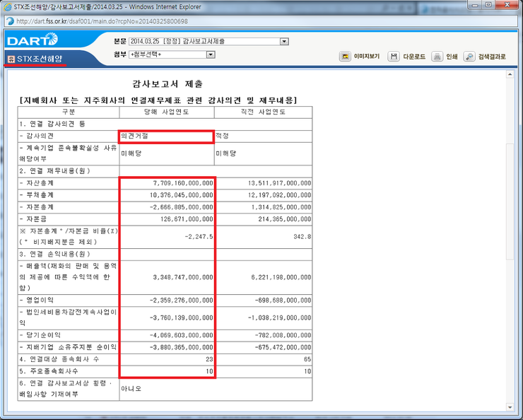
Task: Select the prior subsidiaries count 65
Action: 307,359
